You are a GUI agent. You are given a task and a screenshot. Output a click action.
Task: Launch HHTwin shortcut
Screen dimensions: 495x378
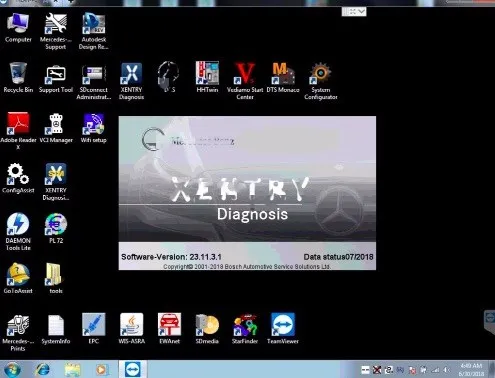tap(207, 77)
